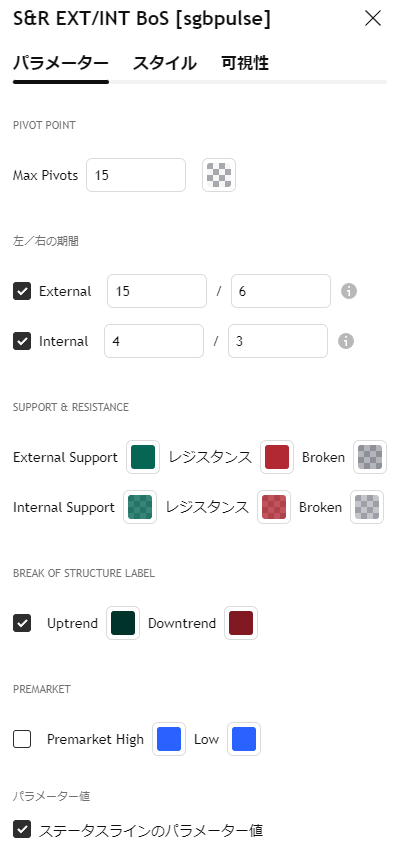This screenshot has height=857, width=397.
Task: Change External レジスタンス red color swatch
Action: 277,457
